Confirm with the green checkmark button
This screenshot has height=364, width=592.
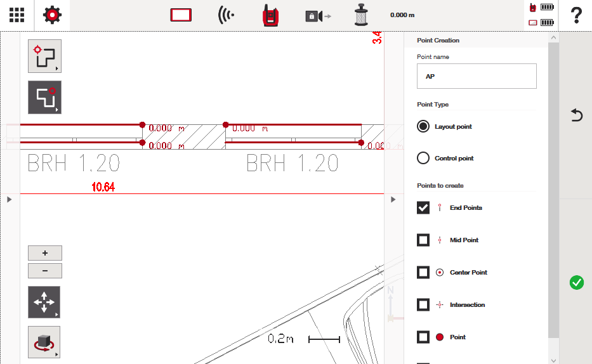coord(576,283)
